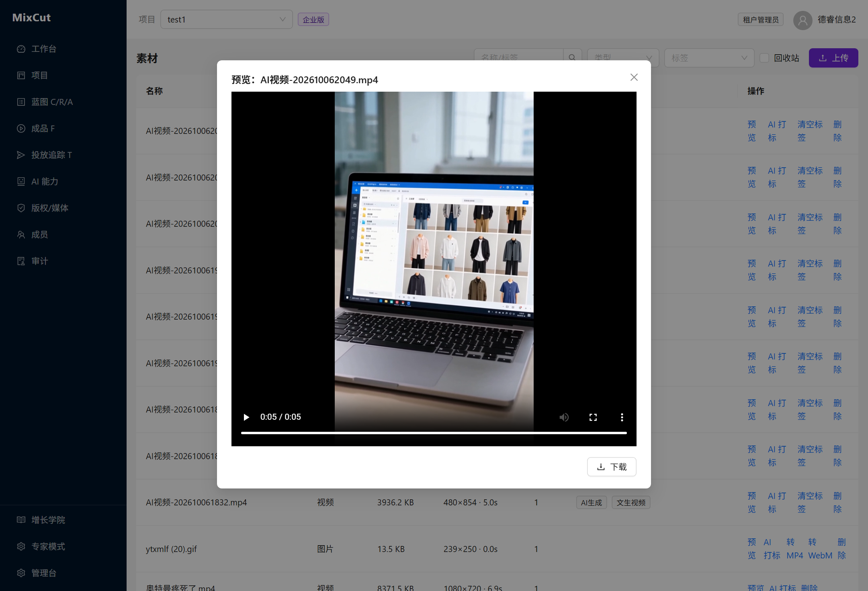This screenshot has height=591, width=868.
Task: Open 专家模式 gear icon
Action: (x=21, y=546)
